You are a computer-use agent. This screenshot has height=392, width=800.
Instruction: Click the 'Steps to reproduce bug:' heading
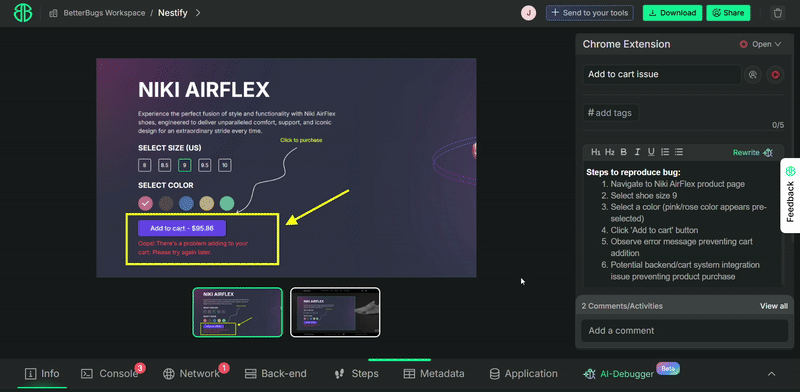click(x=633, y=173)
